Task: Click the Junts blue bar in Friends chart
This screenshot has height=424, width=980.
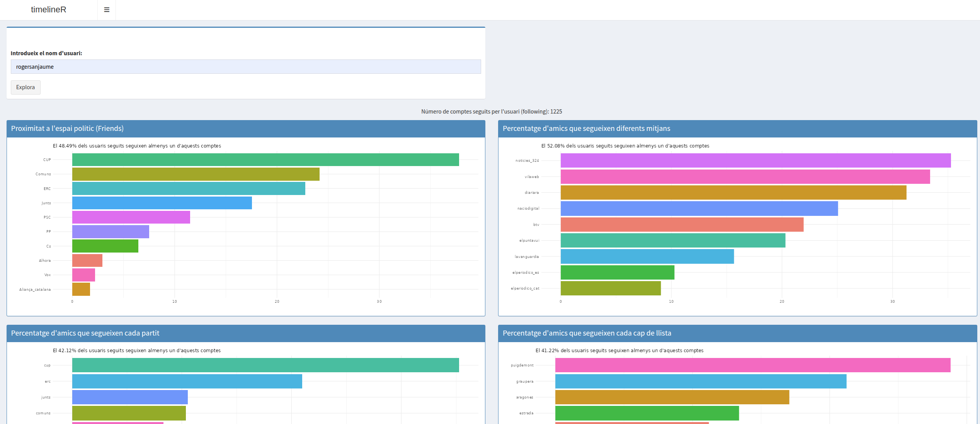Action: tap(162, 203)
